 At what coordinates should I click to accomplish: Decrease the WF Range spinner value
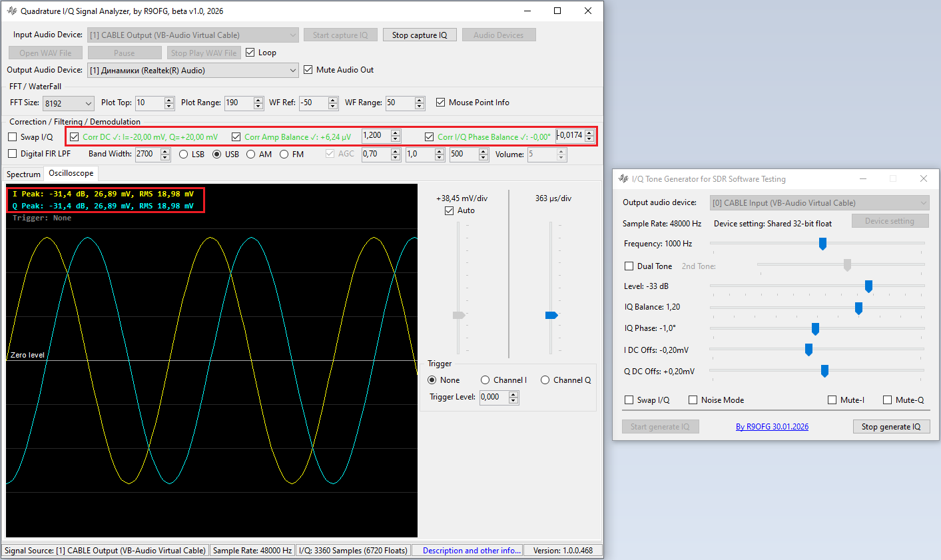pyautogui.click(x=420, y=106)
